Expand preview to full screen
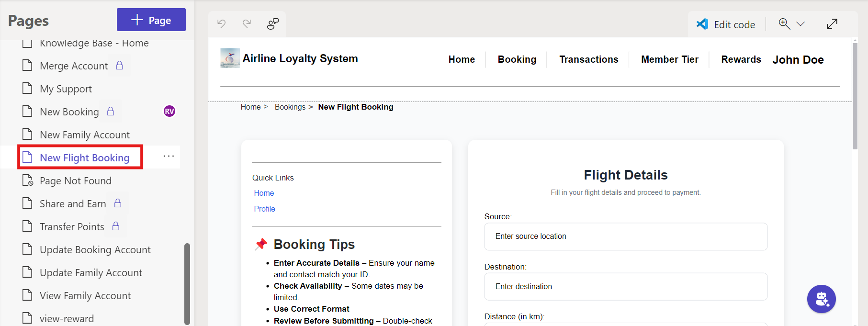 pos(832,24)
